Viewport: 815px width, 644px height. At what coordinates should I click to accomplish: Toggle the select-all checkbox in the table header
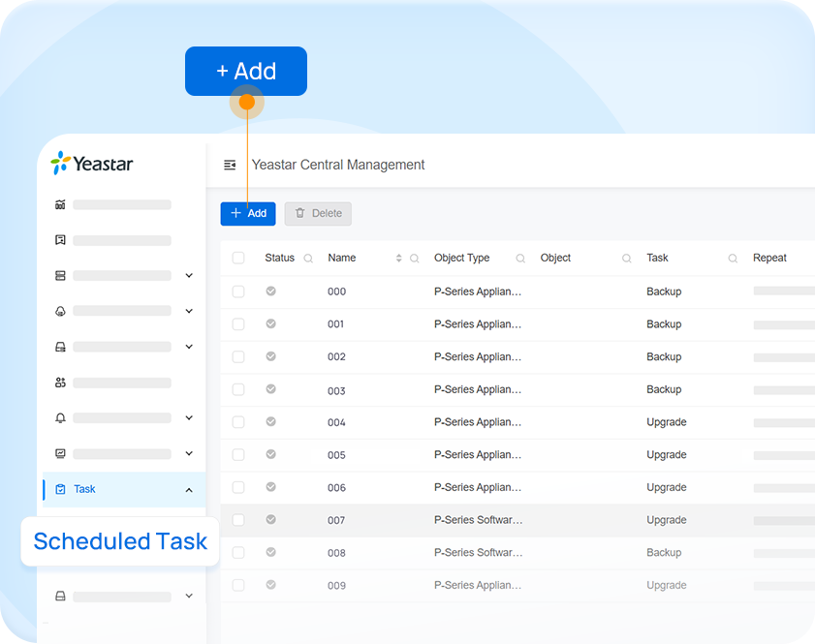(x=238, y=258)
